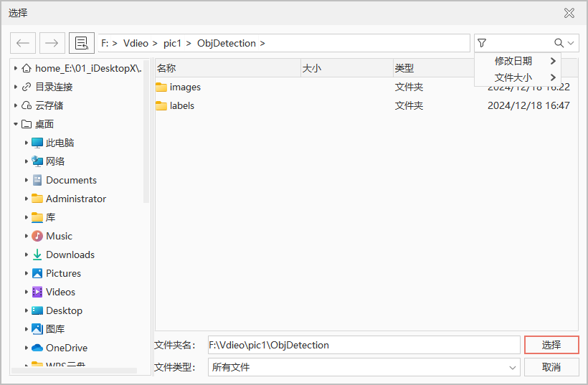This screenshot has height=385, width=588.
Task: Open the images folder
Action: [185, 87]
